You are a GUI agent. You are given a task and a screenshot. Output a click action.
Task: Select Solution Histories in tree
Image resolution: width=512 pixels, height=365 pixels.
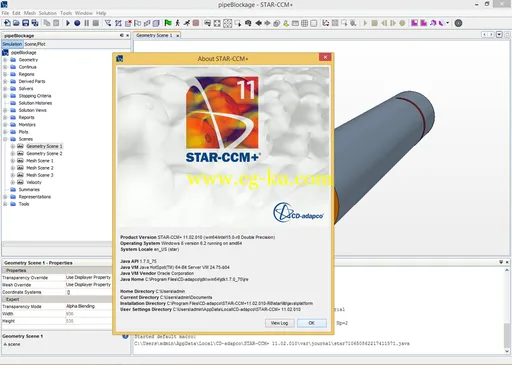click(x=35, y=103)
